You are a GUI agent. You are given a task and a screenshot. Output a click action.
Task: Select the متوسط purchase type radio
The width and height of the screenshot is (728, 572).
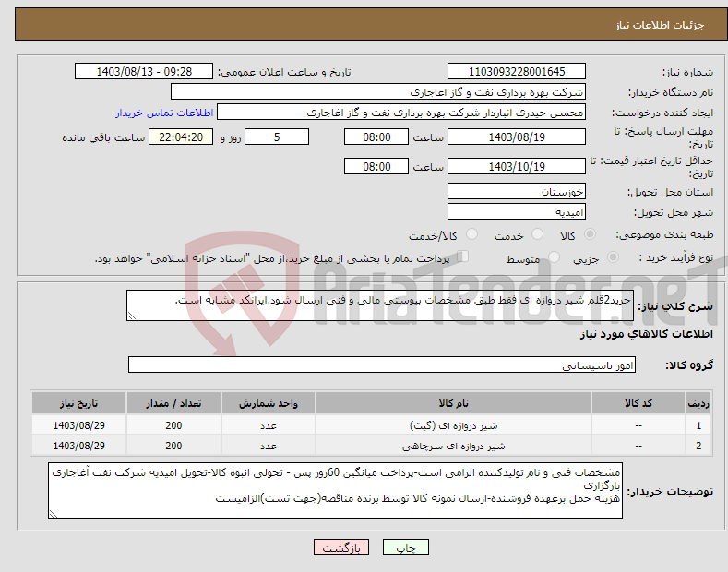point(554,256)
